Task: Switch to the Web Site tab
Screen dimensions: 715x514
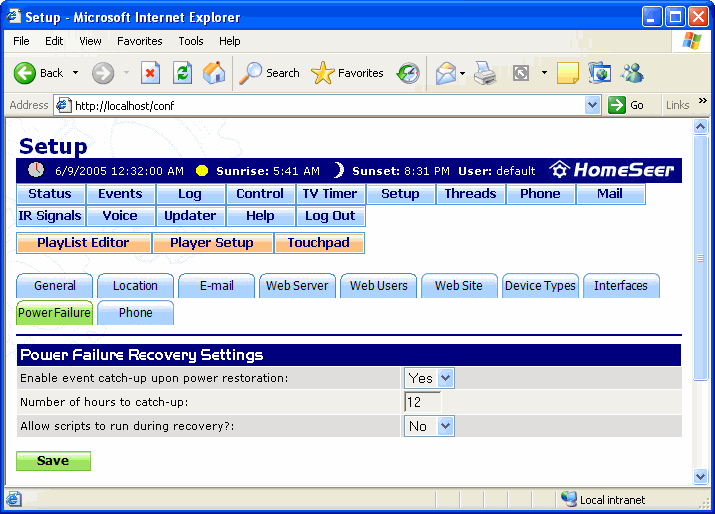Action: click(x=459, y=286)
